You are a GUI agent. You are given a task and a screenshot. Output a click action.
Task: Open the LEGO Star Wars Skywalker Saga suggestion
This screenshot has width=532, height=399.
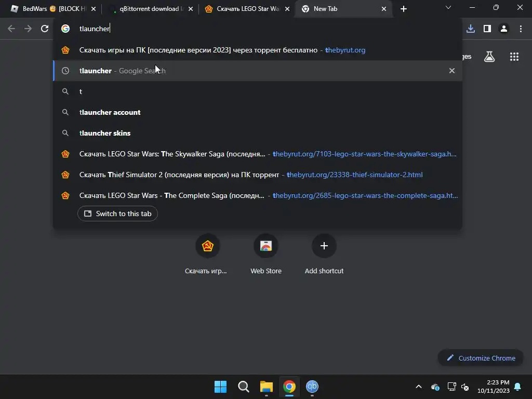[x=258, y=154]
